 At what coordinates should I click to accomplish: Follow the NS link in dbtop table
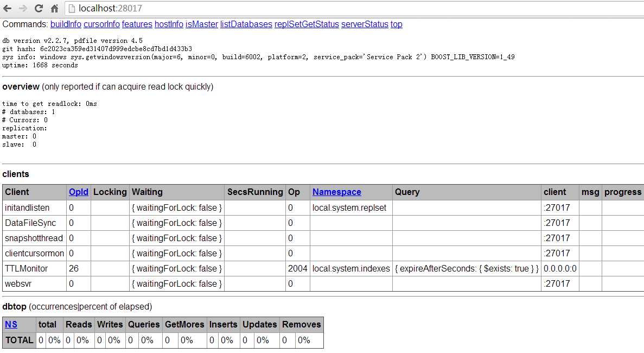point(11,324)
